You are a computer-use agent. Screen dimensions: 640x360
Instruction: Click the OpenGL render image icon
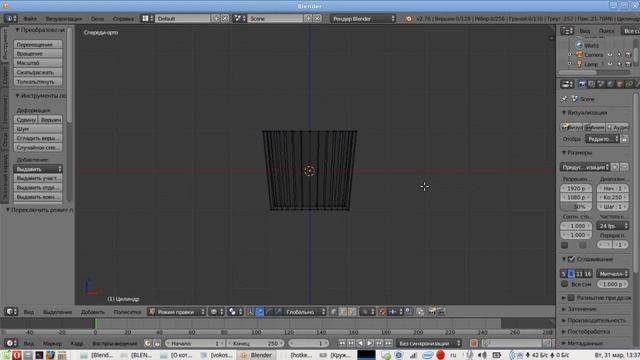tap(432, 312)
